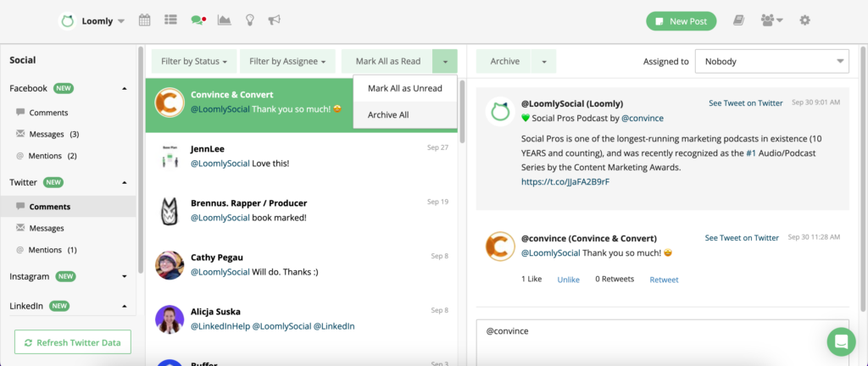
Task: Click the Archive button
Action: point(504,61)
